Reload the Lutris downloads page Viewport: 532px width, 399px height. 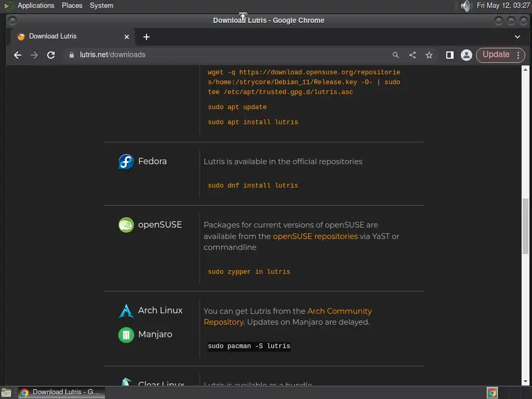click(51, 55)
